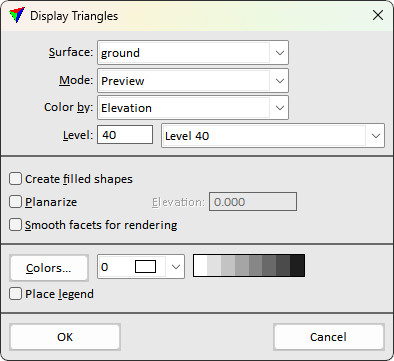This screenshot has height=361, width=394.
Task: Click the Level number field containing 40
Action: tap(125, 135)
